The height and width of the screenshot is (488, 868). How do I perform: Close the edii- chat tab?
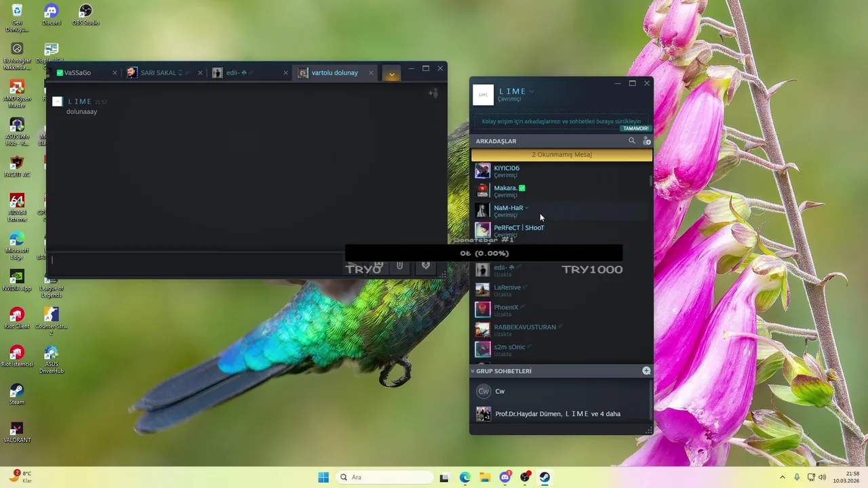click(x=285, y=73)
